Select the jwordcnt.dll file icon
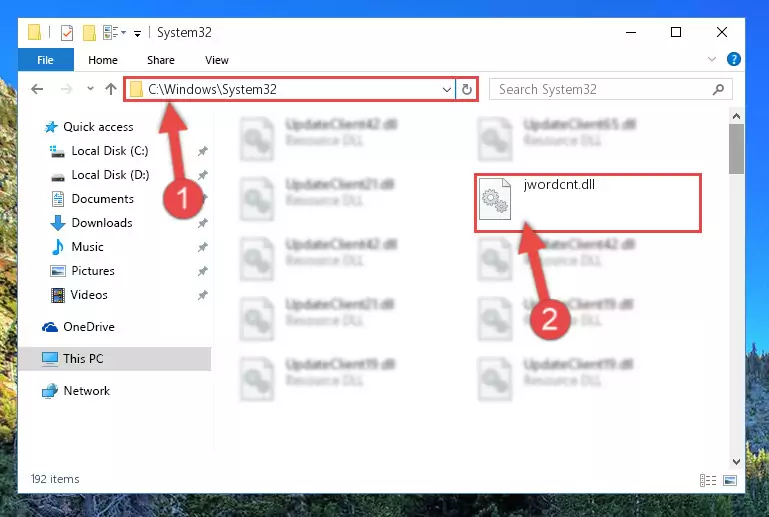 pos(494,199)
